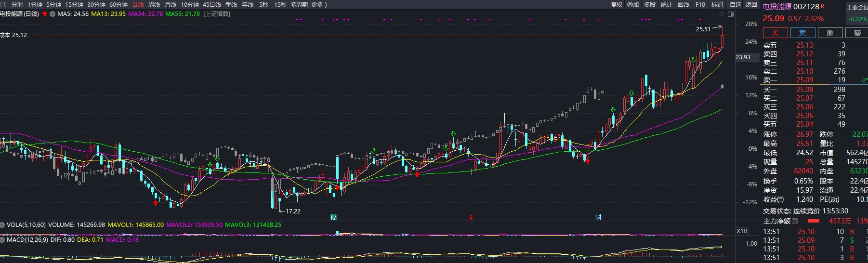Click the 成本 25.12 cost line label
The image size is (868, 263).
click(x=13, y=35)
